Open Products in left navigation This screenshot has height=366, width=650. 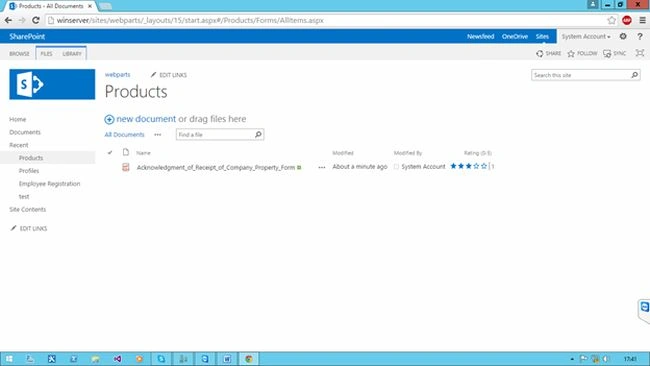[31, 158]
